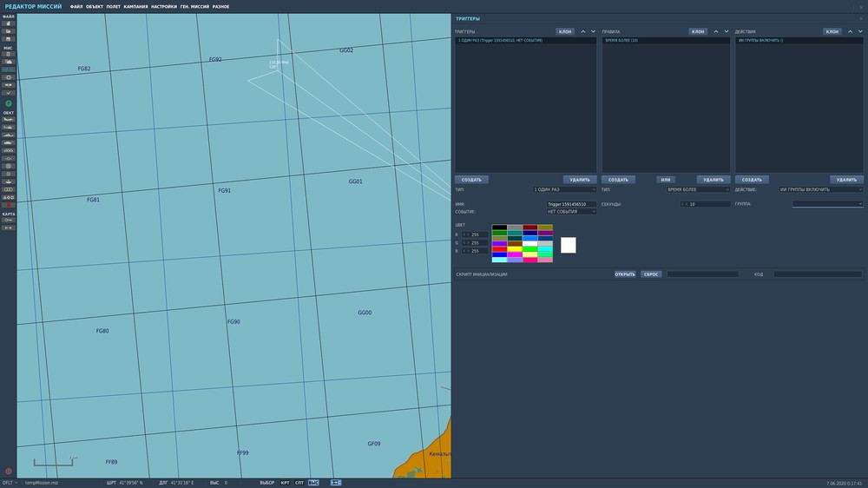Adjust the G color value stepper
The image size is (868, 488).
pos(465,242)
